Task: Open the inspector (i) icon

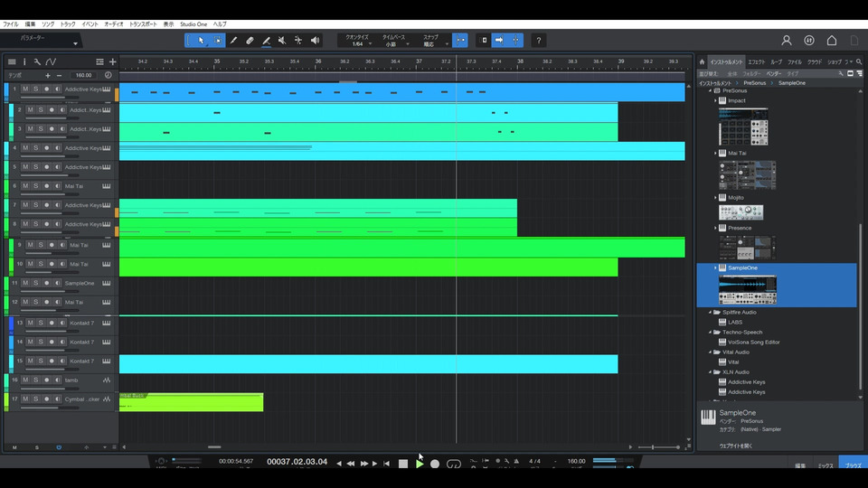Action: pyautogui.click(x=24, y=62)
